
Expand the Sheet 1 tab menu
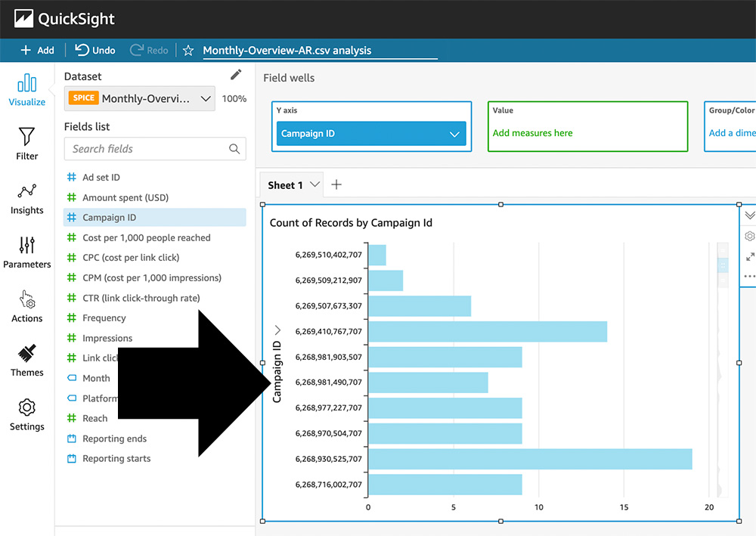coord(315,184)
